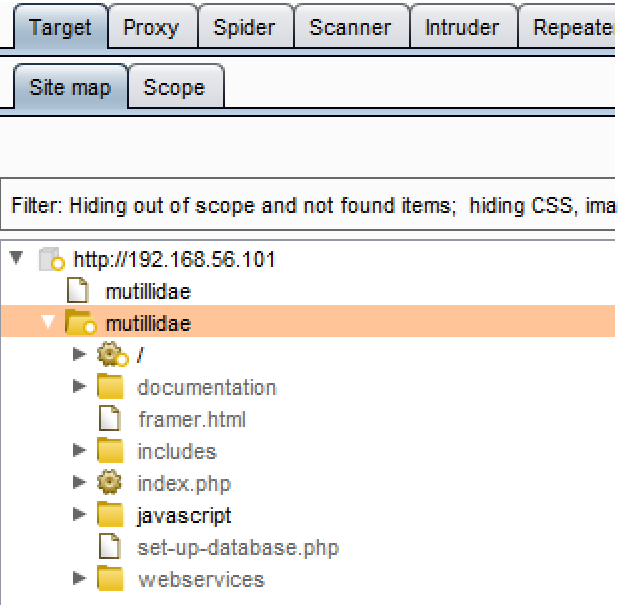Image resolution: width=618 pixels, height=608 pixels.
Task: Expand the documentation folder
Action: pyautogui.click(x=81, y=388)
